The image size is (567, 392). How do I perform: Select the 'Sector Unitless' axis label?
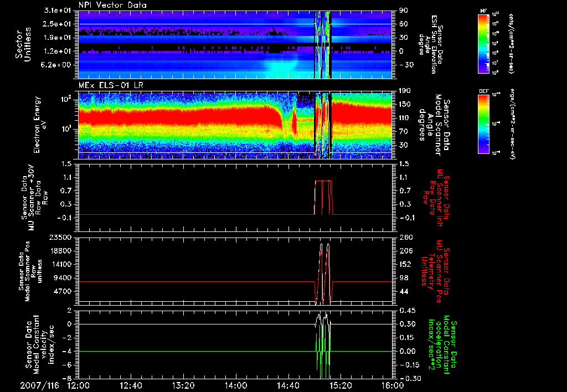pos(23,44)
